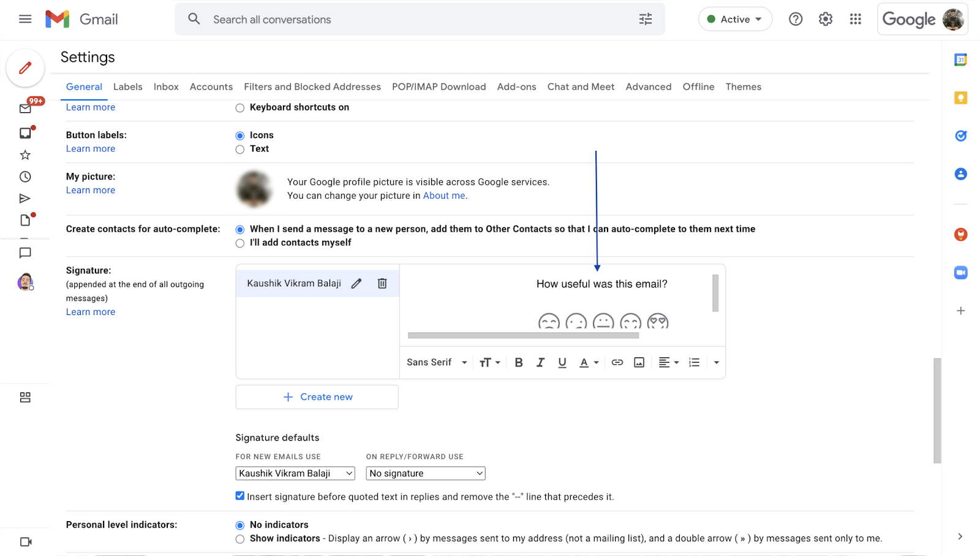
Task: Uncheck insert signature before quoted text
Action: [240, 496]
